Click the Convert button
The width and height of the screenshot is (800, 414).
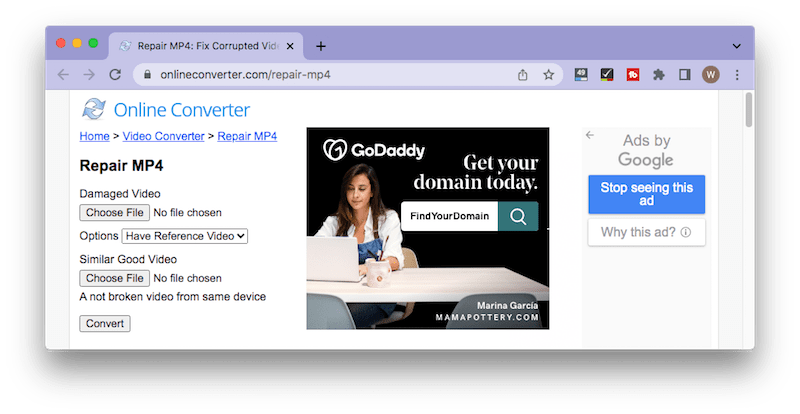click(105, 324)
